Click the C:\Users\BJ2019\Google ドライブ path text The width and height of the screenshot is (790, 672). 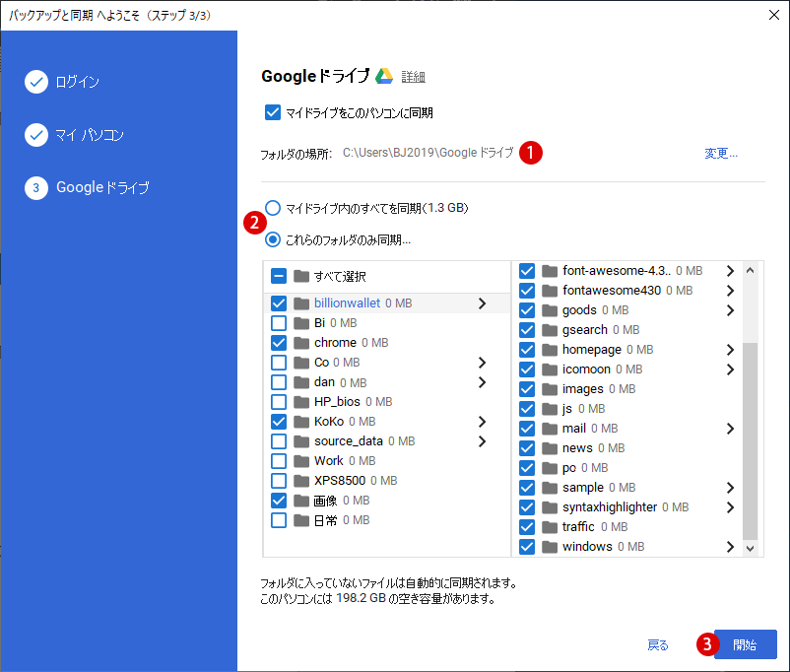(428, 153)
